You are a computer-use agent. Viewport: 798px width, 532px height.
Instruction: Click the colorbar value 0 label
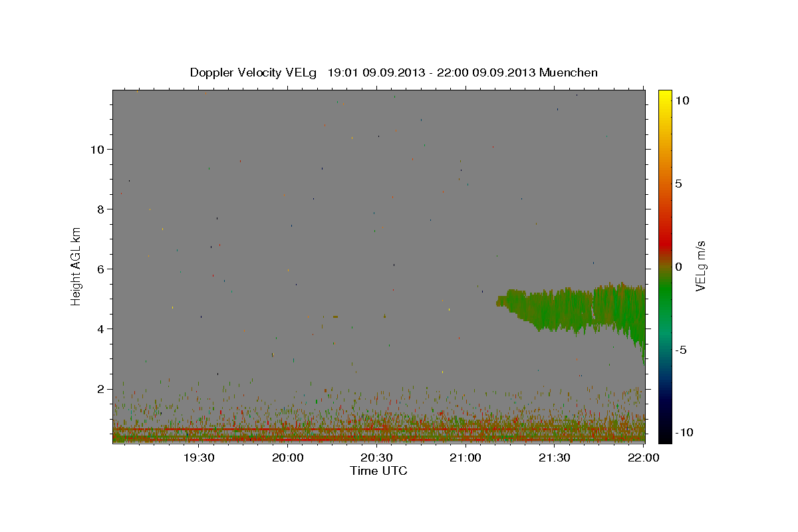(678, 267)
